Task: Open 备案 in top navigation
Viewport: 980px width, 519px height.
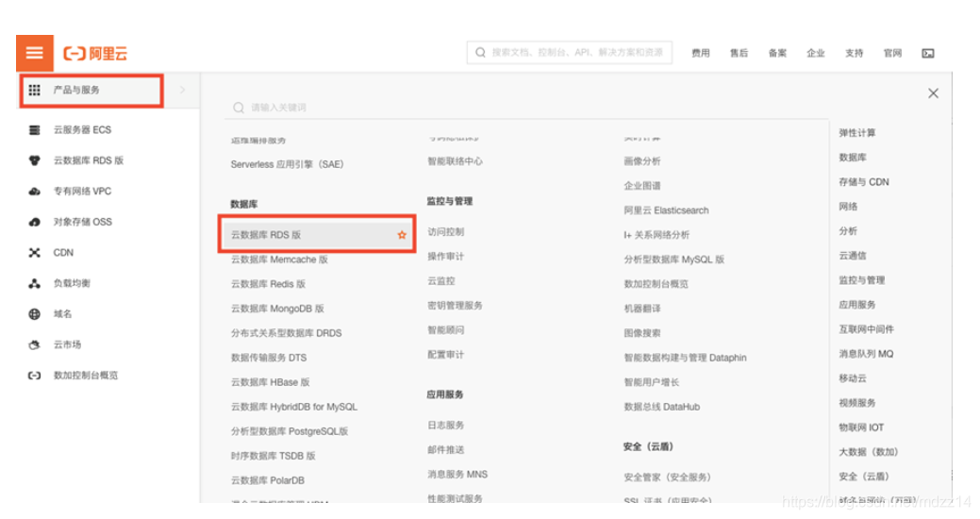Action: [x=777, y=53]
